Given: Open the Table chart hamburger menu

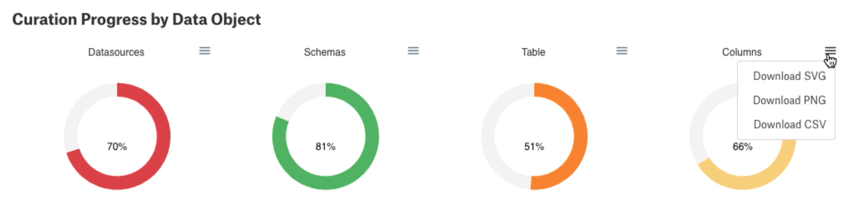Looking at the screenshot, I should [622, 51].
